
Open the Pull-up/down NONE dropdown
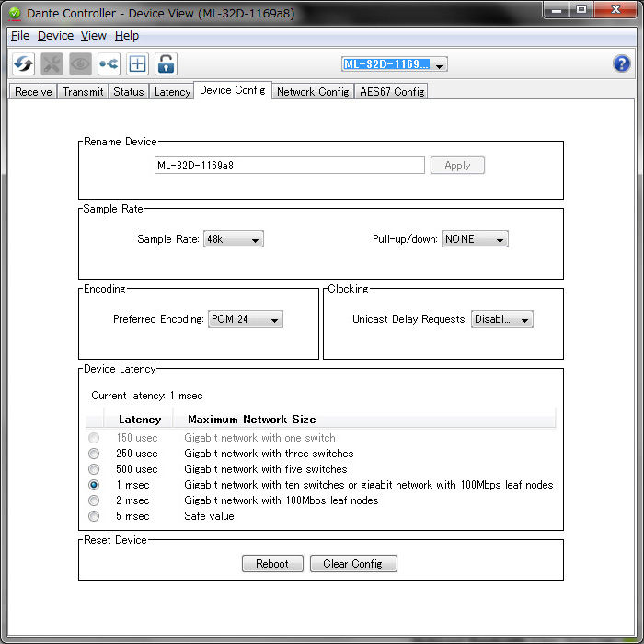click(x=475, y=239)
